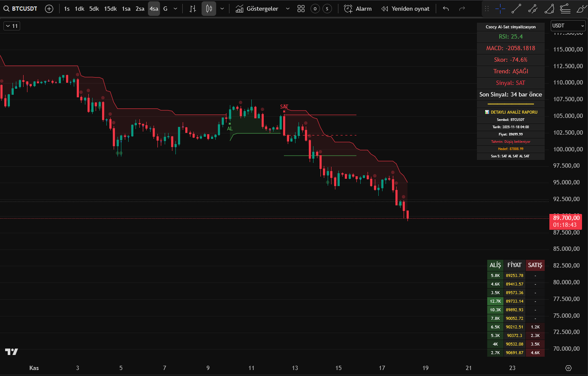Click the MACD: -2058.1818 value
Image resolution: width=588 pixels, height=376 pixels.
511,48
